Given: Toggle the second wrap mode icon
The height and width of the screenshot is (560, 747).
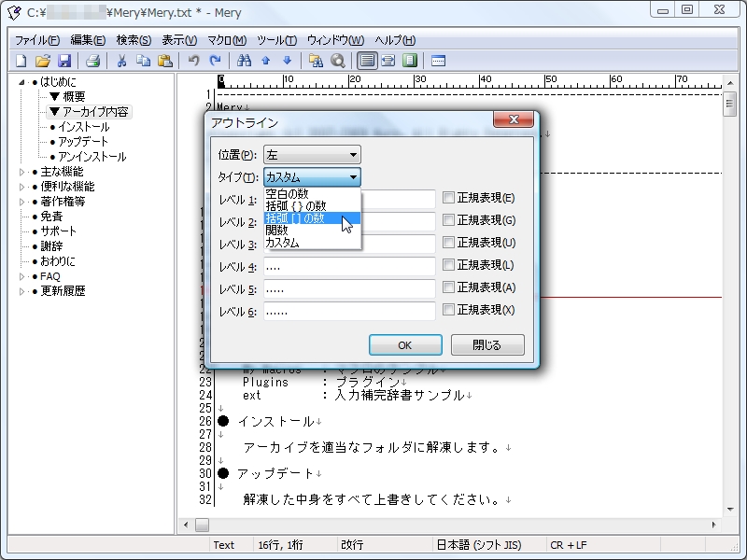Looking at the screenshot, I should tap(388, 61).
